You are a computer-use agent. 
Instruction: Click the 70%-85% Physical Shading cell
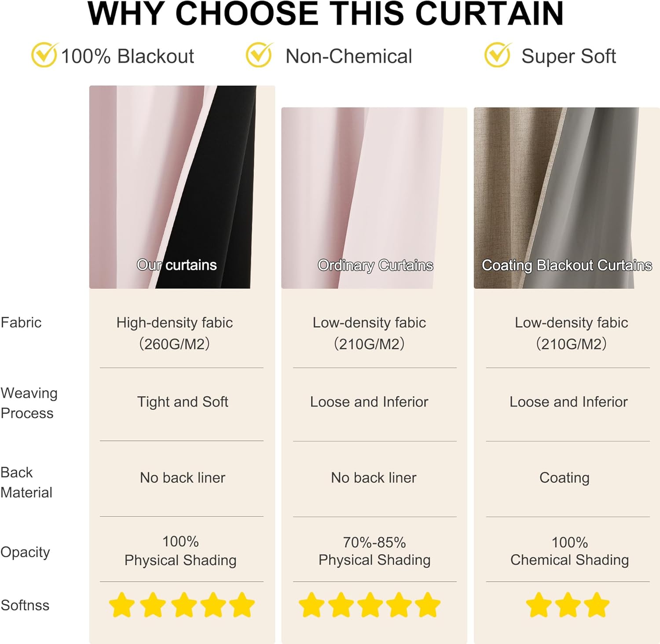coord(374,551)
